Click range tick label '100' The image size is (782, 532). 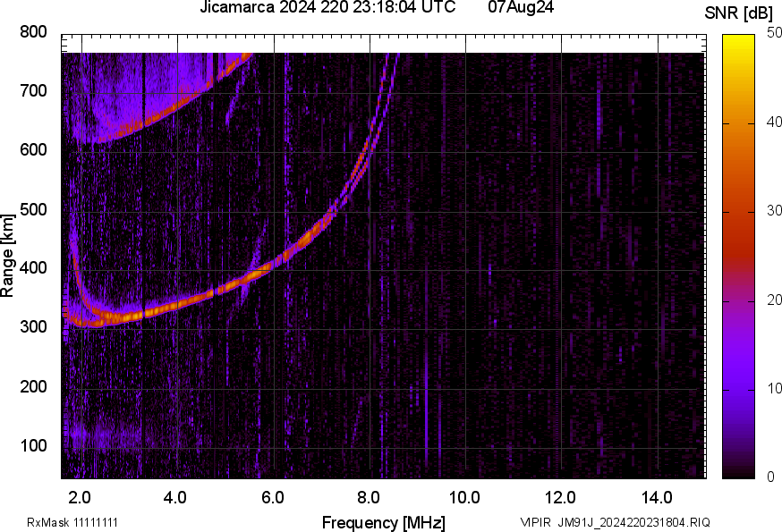[33, 445]
